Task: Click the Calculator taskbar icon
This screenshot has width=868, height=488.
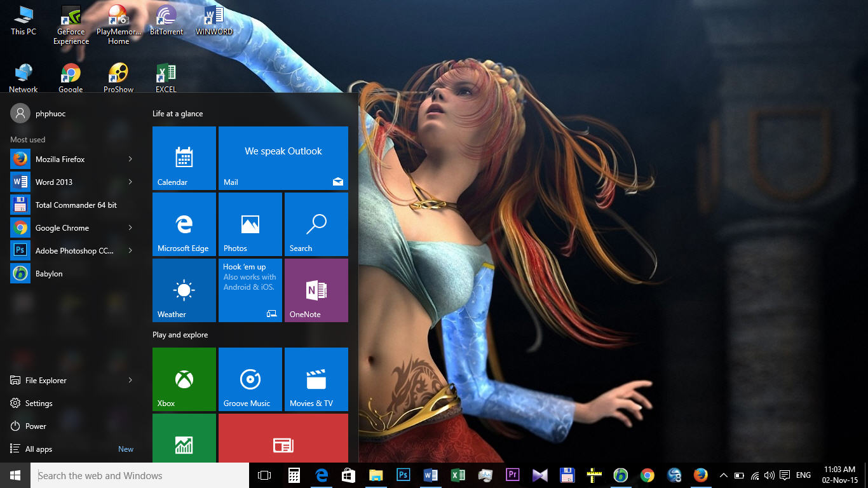Action: [294, 475]
